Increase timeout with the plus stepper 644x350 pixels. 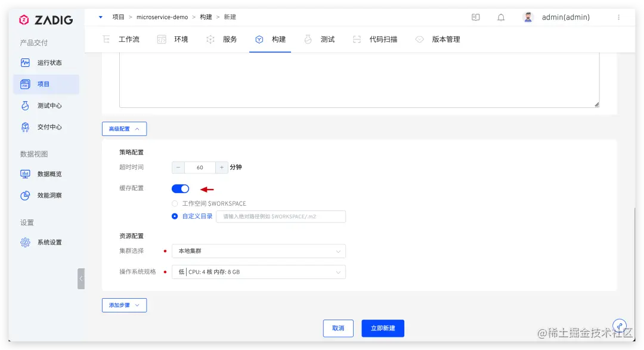[222, 168]
